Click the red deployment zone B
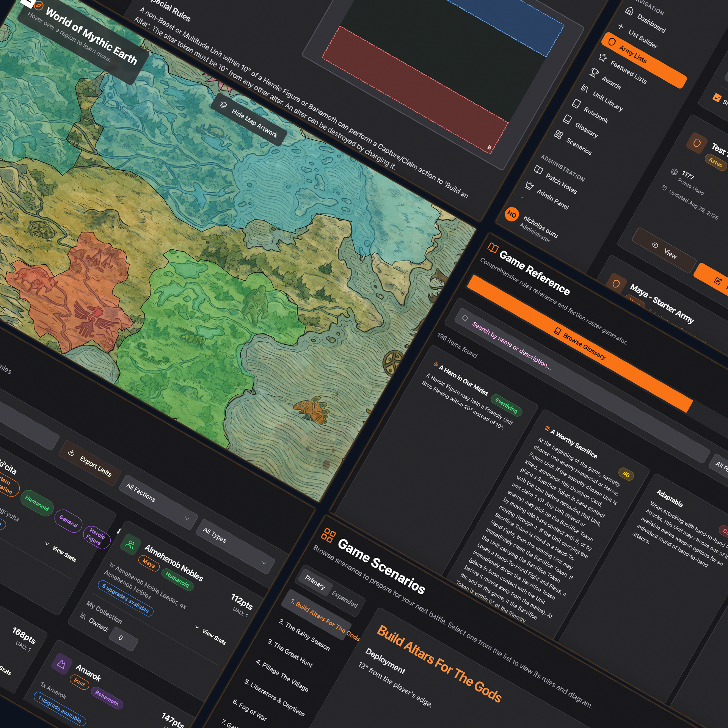728x728 pixels. pyautogui.click(x=416, y=90)
